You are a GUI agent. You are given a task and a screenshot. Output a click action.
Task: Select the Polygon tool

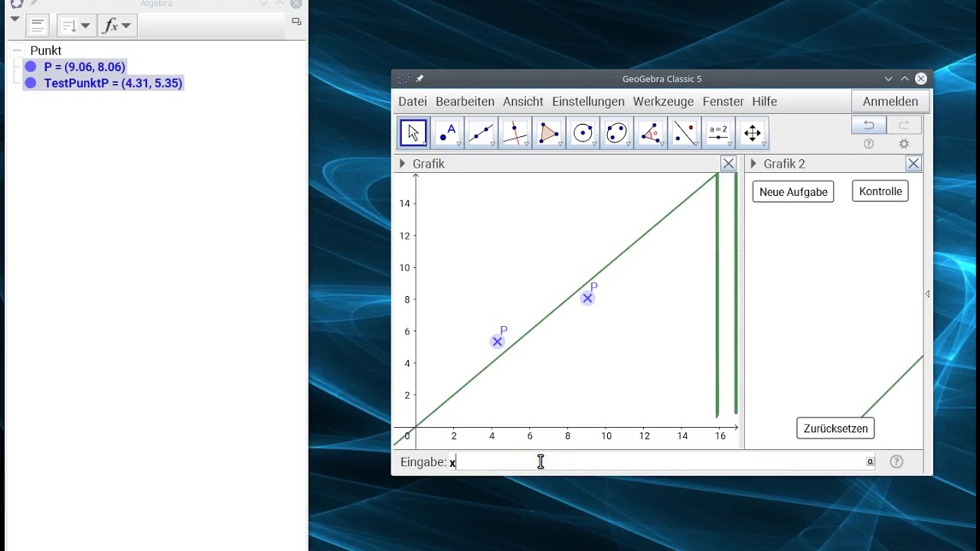coord(549,133)
